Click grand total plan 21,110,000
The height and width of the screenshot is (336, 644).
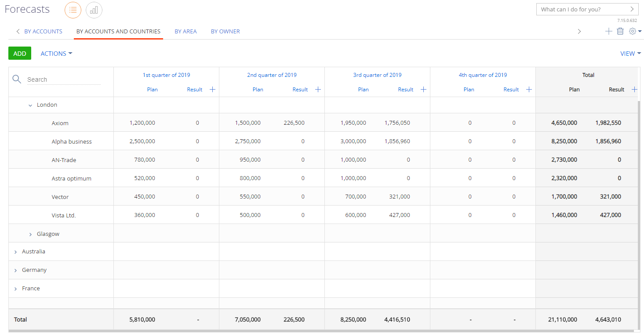[563, 320]
